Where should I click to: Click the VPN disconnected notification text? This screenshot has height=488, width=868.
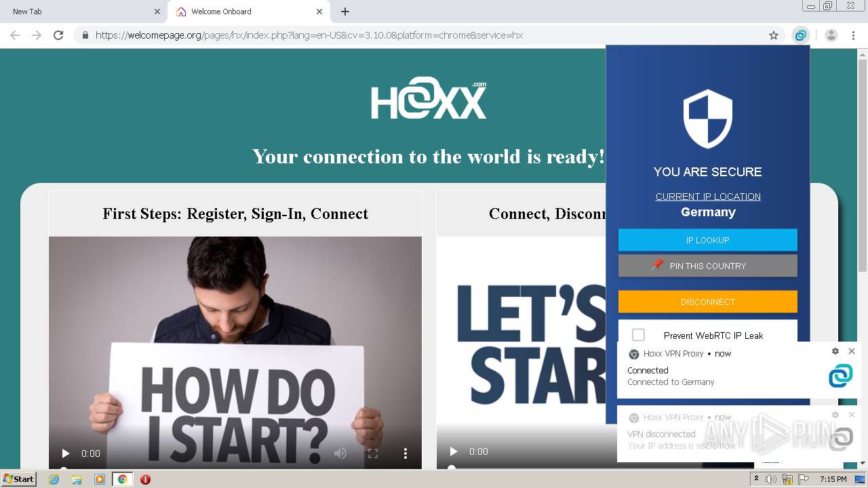661,434
